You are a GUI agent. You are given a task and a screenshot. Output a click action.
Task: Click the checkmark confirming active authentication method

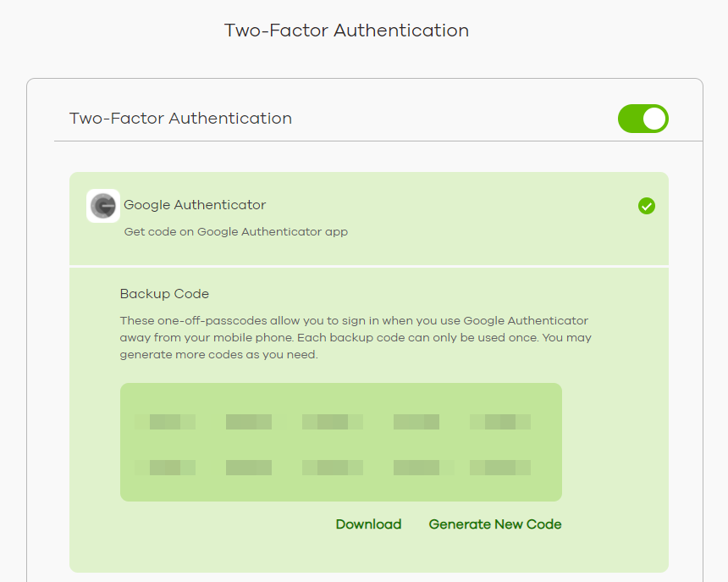click(x=646, y=206)
